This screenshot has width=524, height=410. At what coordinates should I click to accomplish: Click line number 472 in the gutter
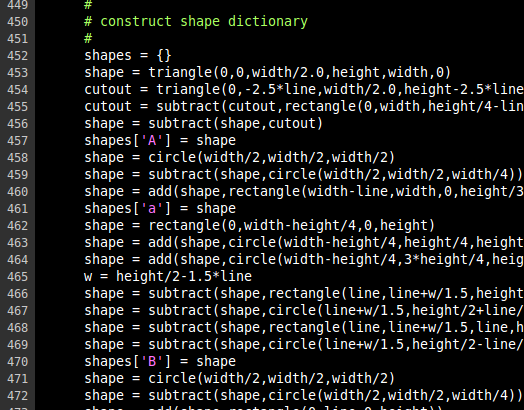[x=17, y=396]
